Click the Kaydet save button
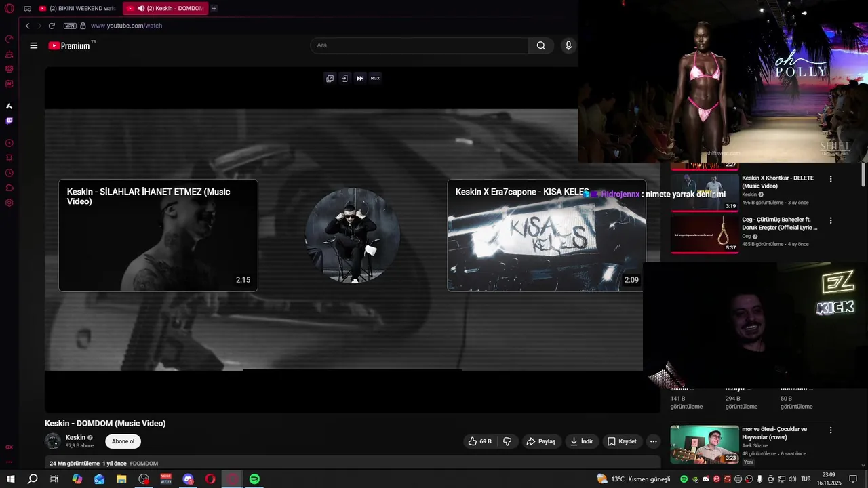 pos(622,441)
